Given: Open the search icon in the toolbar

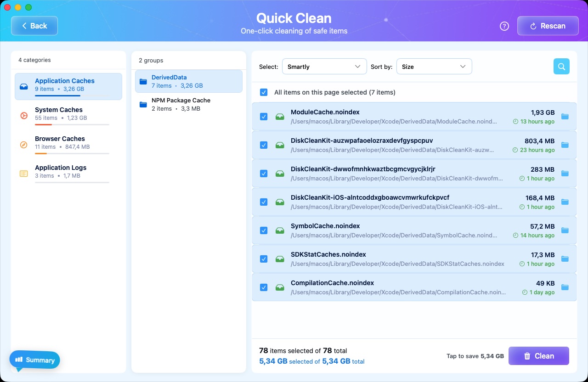Looking at the screenshot, I should 561,66.
